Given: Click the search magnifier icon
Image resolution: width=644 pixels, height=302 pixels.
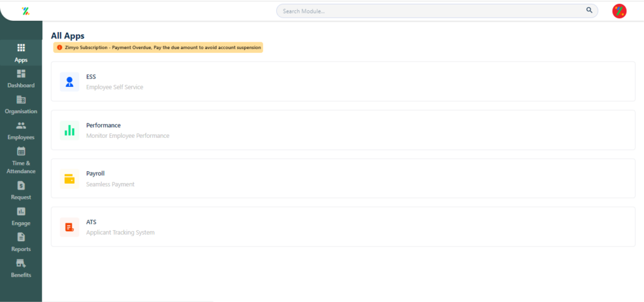Looking at the screenshot, I should [x=589, y=10].
